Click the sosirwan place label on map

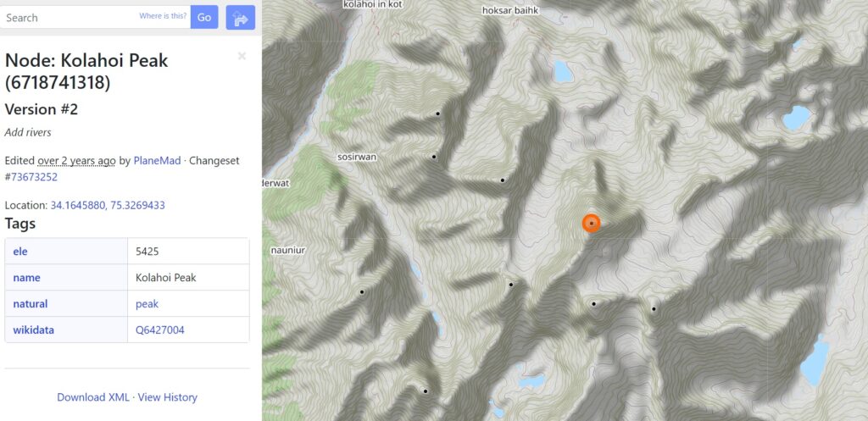coord(357,157)
